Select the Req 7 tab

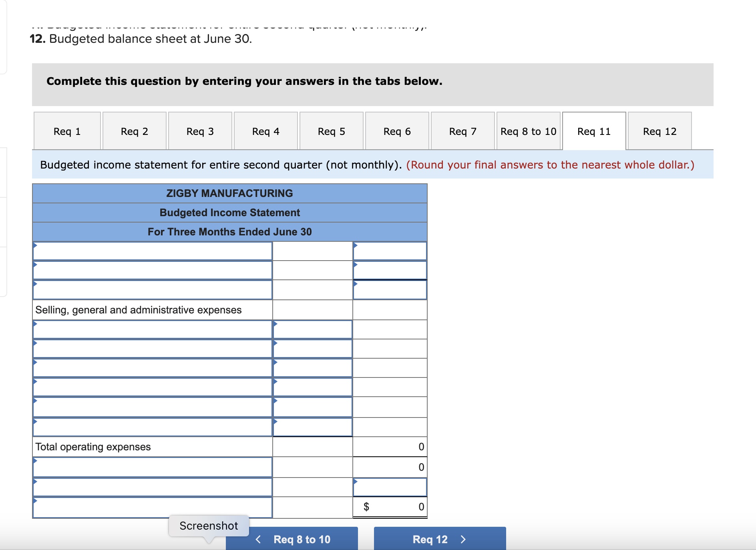click(x=463, y=131)
